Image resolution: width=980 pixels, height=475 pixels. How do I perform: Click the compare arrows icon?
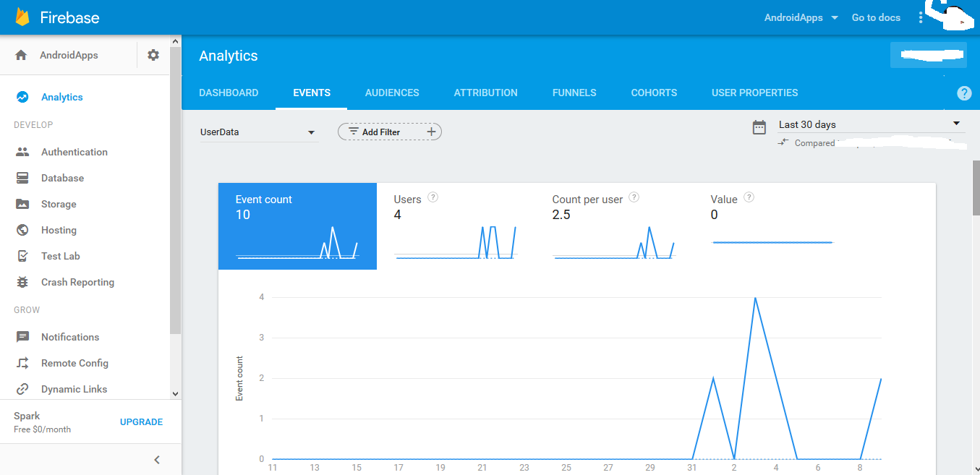(x=783, y=143)
